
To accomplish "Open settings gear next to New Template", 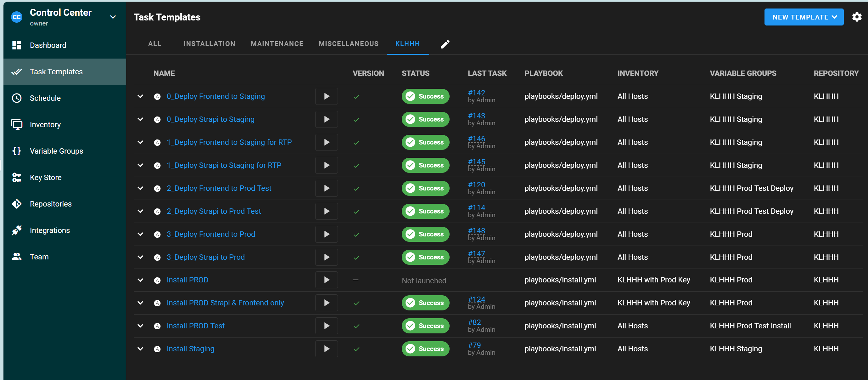I will (x=857, y=17).
